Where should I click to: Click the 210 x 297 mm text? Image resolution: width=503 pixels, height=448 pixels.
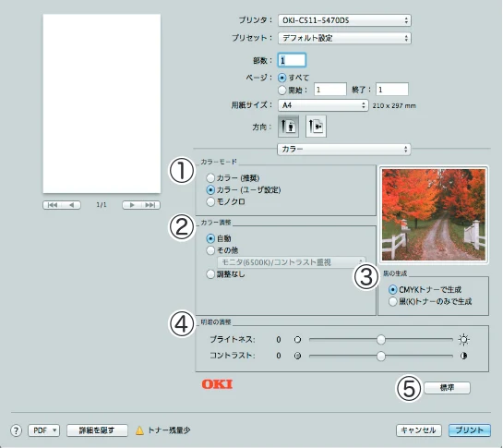394,105
